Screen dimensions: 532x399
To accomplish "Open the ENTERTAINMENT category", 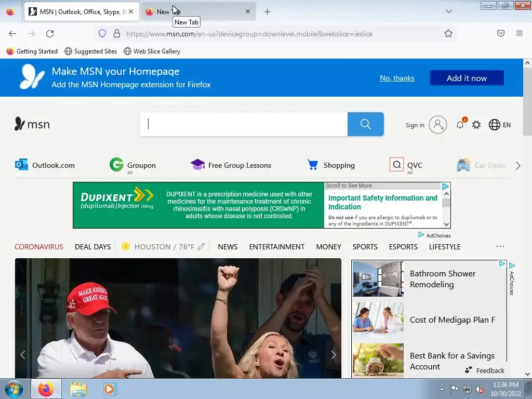I will tap(277, 247).
